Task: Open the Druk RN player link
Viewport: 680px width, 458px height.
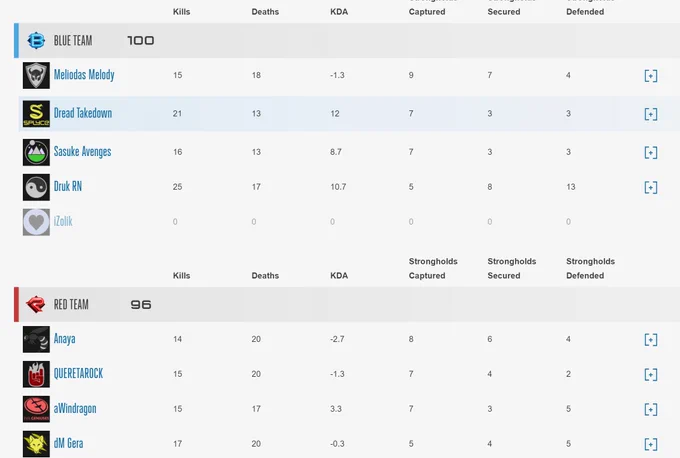Action: coord(68,186)
